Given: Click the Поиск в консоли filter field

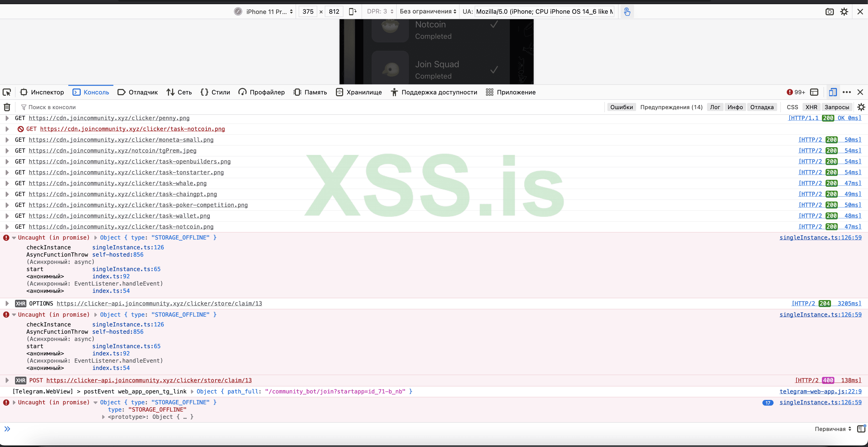Looking at the screenshot, I should (x=52, y=107).
